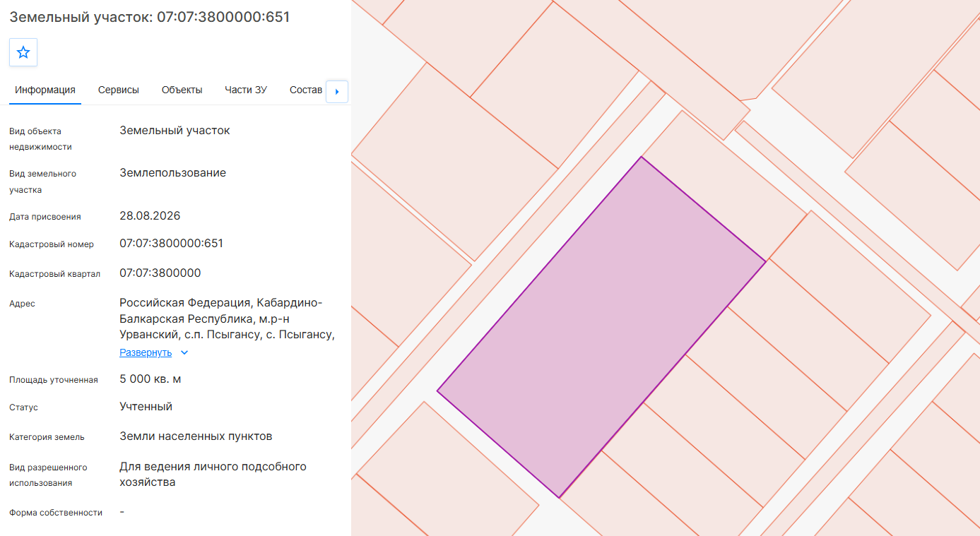This screenshot has width=980, height=536.
Task: Select the highlighted purple parcel on map
Action: (601, 327)
